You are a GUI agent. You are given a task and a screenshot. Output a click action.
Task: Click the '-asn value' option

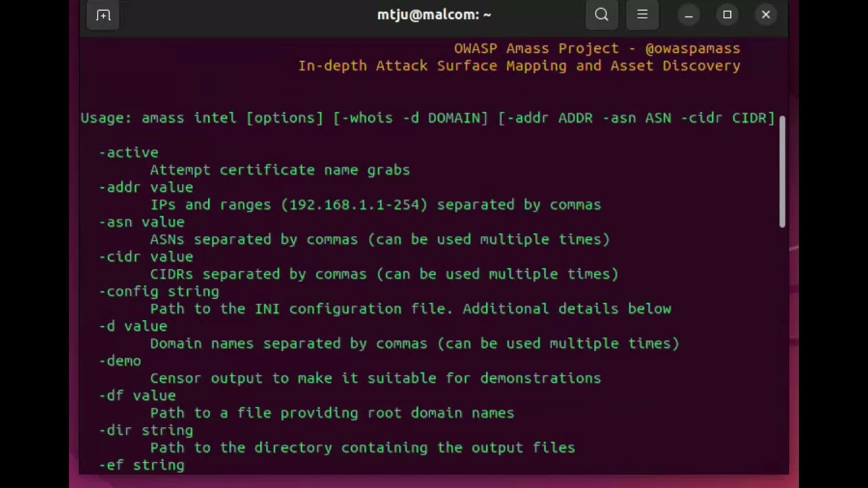click(x=142, y=222)
